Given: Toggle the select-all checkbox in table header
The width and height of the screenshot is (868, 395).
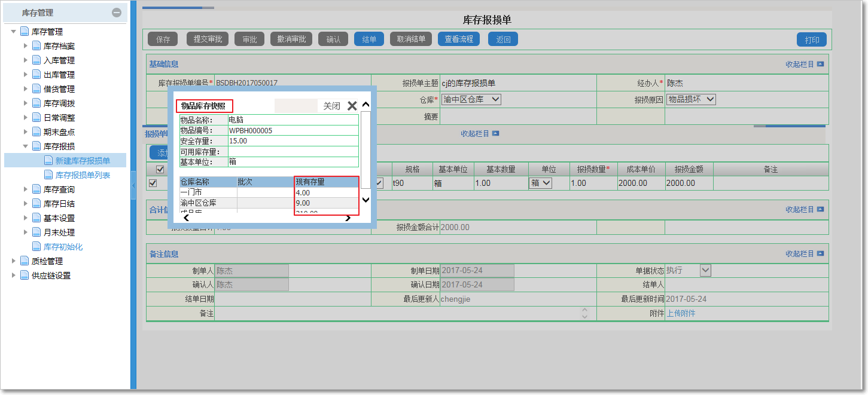Looking at the screenshot, I should 160,169.
